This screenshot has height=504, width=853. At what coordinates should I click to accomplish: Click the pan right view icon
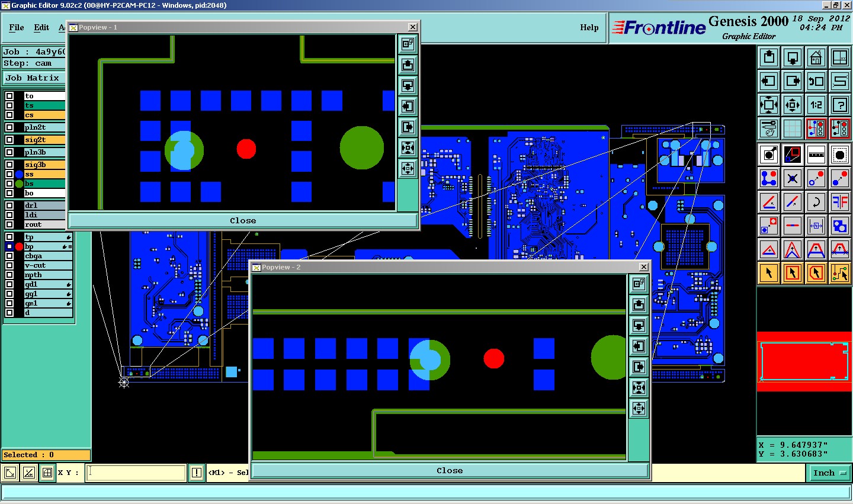pos(793,81)
